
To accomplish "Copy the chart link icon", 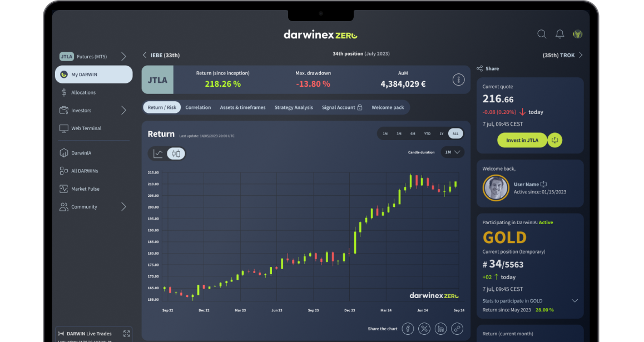I will pyautogui.click(x=457, y=329).
